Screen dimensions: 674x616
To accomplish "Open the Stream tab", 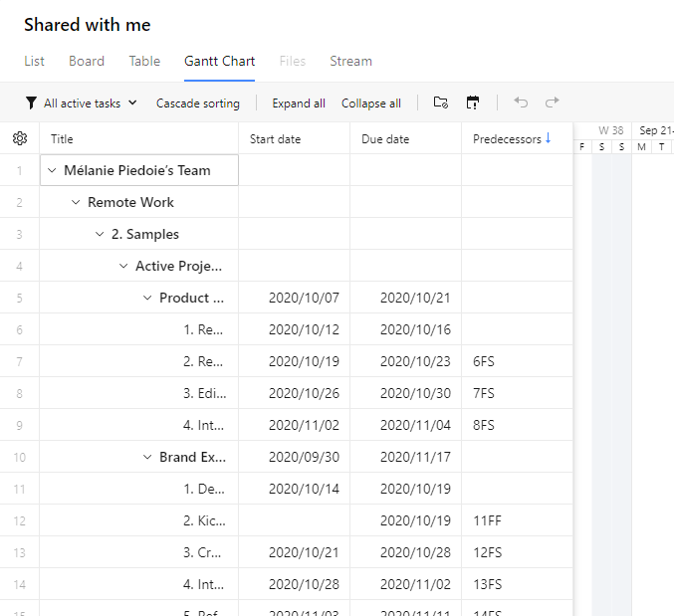I will click(350, 61).
